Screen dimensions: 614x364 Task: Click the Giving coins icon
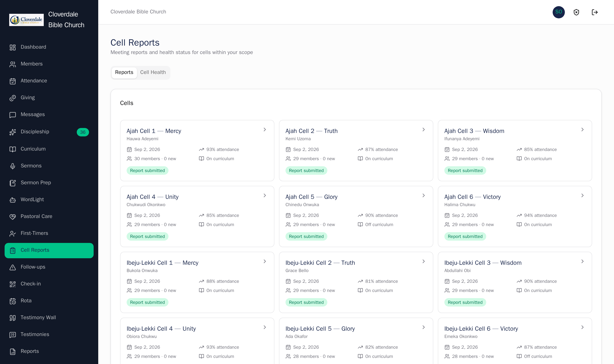click(12, 98)
